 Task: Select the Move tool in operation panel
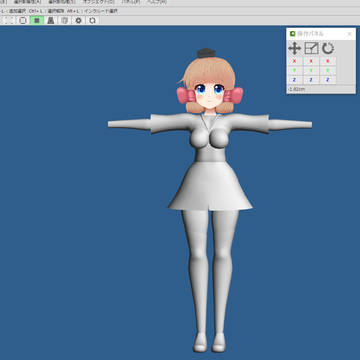pos(294,49)
